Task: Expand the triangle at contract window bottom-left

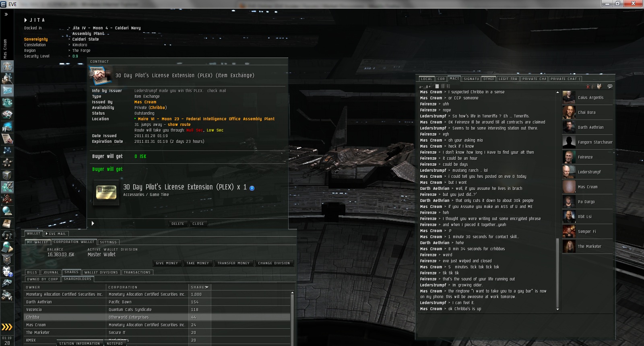Action: (x=93, y=223)
